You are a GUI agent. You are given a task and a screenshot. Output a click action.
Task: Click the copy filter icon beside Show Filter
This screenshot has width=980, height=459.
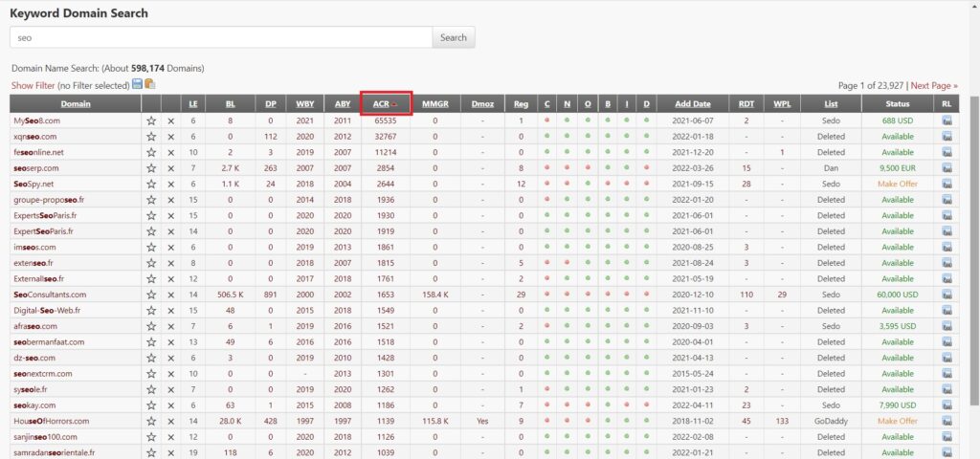150,84
